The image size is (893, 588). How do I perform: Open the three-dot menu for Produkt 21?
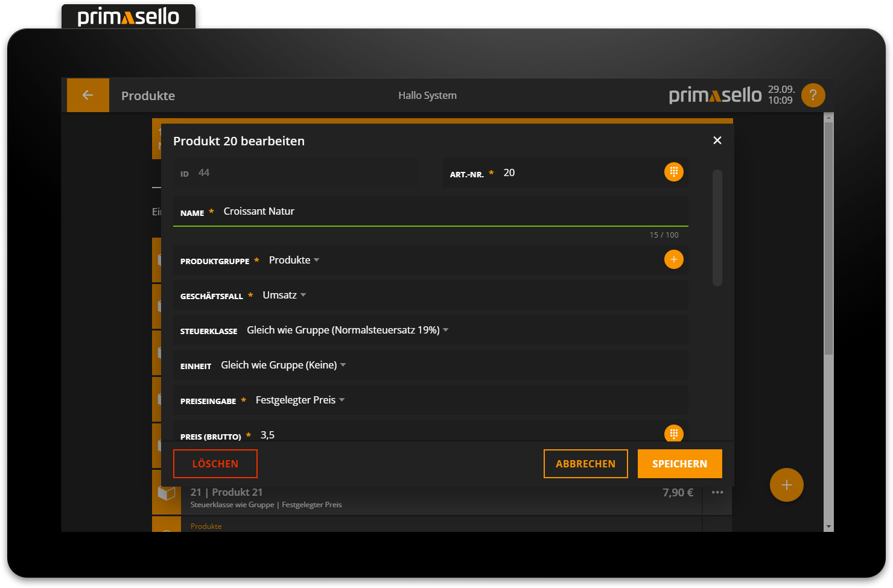(717, 493)
